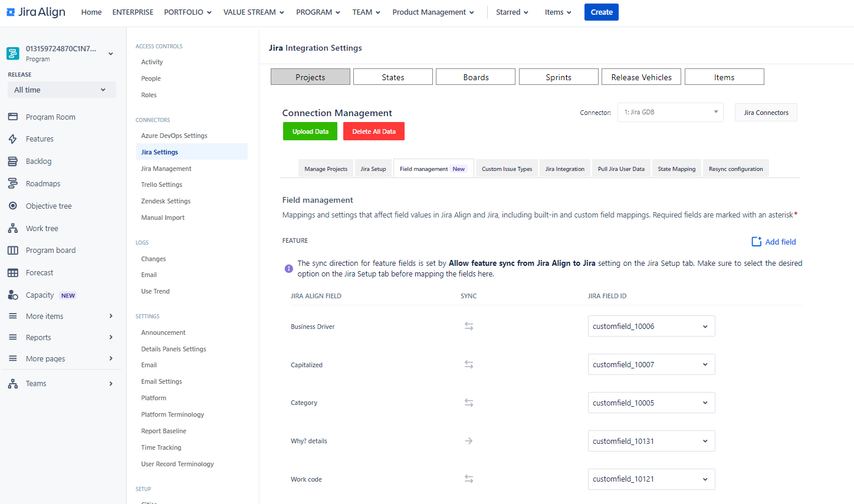Open the Starred dropdown
This screenshot has width=854, height=504.
512,12
